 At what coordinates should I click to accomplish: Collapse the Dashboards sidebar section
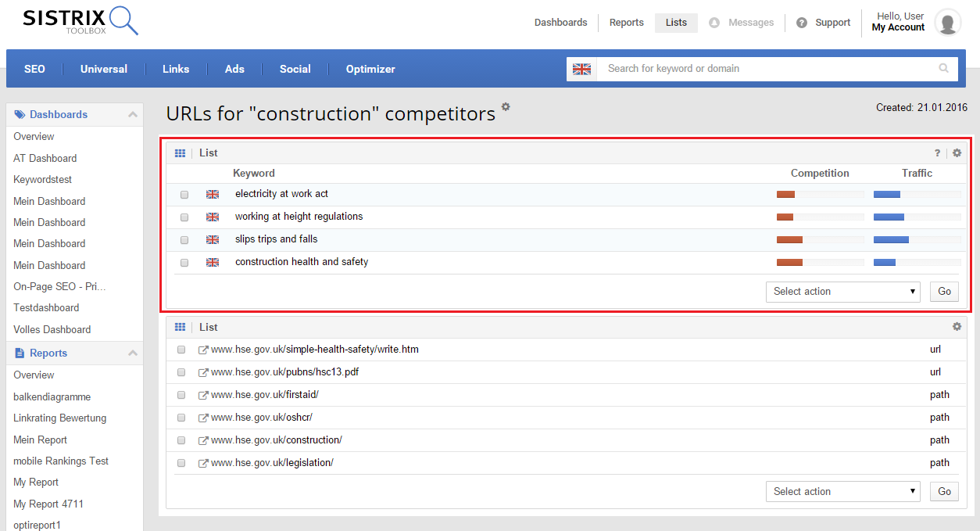133,114
